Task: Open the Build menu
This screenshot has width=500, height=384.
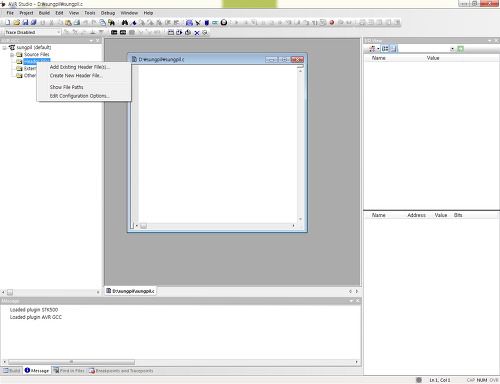Action: tap(44, 13)
